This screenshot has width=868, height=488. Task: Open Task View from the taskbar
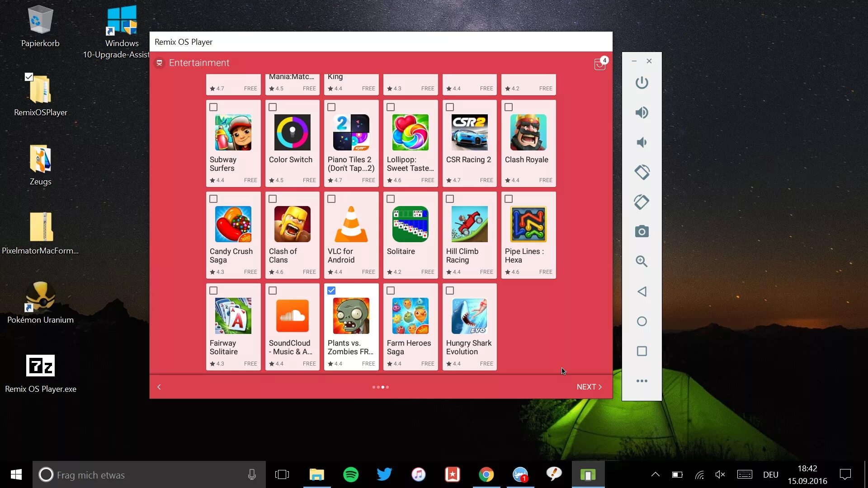coord(282,474)
